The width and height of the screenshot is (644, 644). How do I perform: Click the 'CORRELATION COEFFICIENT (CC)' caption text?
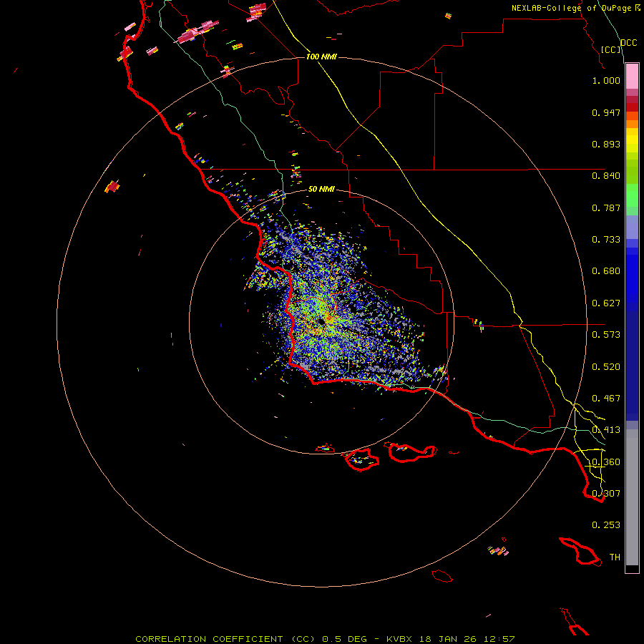[x=225, y=639]
